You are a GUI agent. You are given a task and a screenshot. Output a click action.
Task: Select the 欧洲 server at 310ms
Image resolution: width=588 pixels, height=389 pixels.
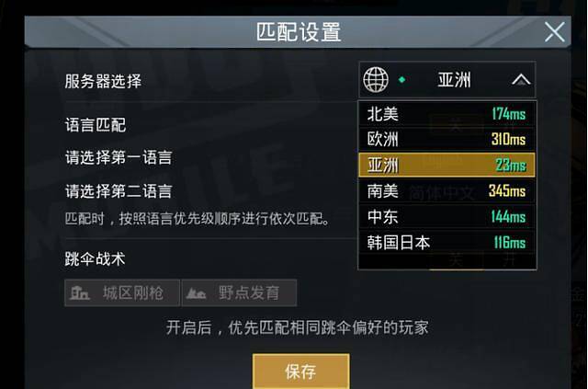[x=447, y=139]
